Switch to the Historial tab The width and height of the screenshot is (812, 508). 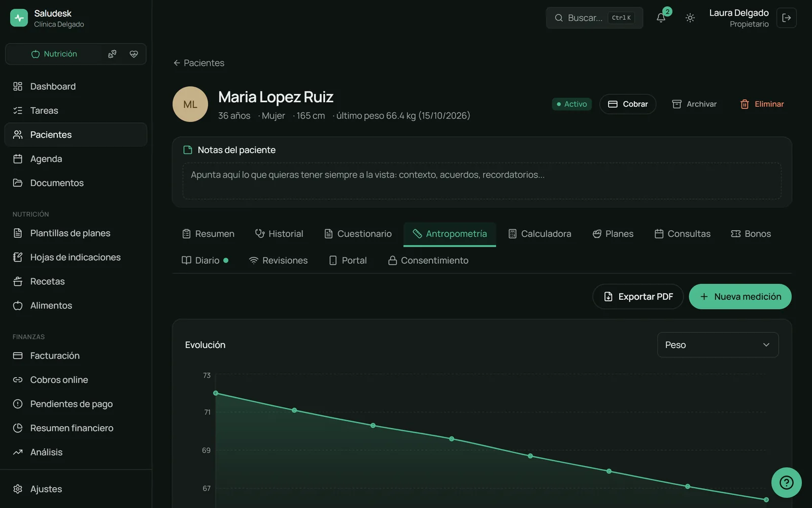pos(279,234)
